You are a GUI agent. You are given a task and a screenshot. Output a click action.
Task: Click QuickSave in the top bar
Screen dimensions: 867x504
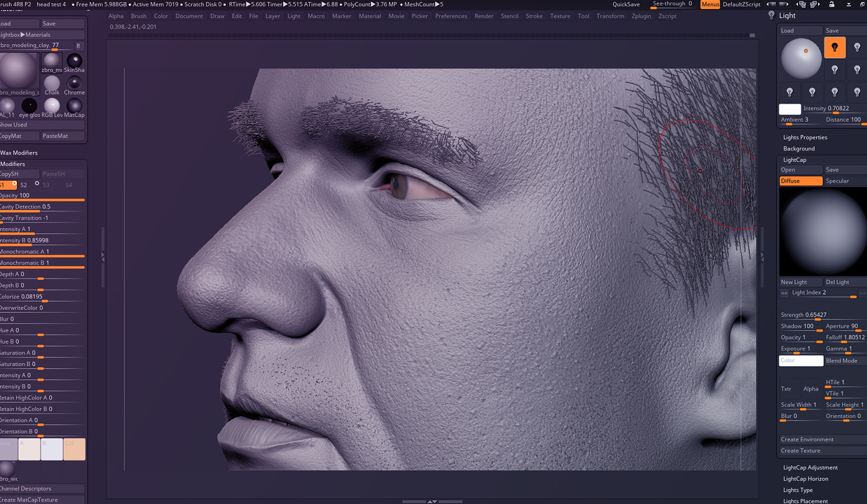tap(626, 4)
